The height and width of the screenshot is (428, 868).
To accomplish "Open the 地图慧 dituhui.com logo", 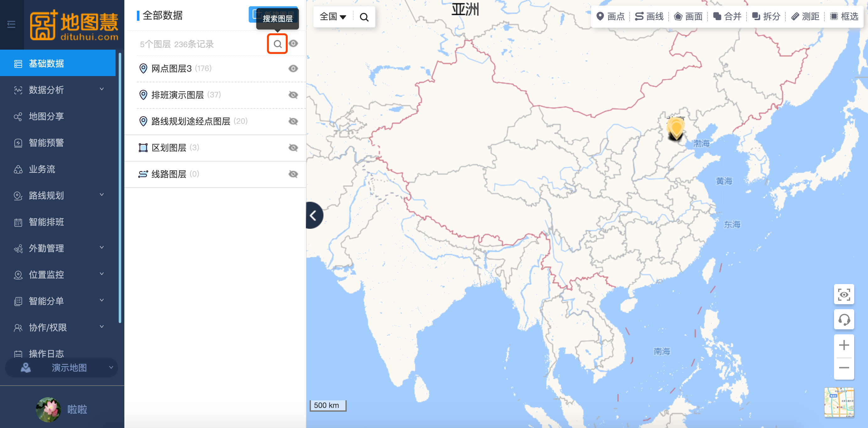I will tap(74, 25).
